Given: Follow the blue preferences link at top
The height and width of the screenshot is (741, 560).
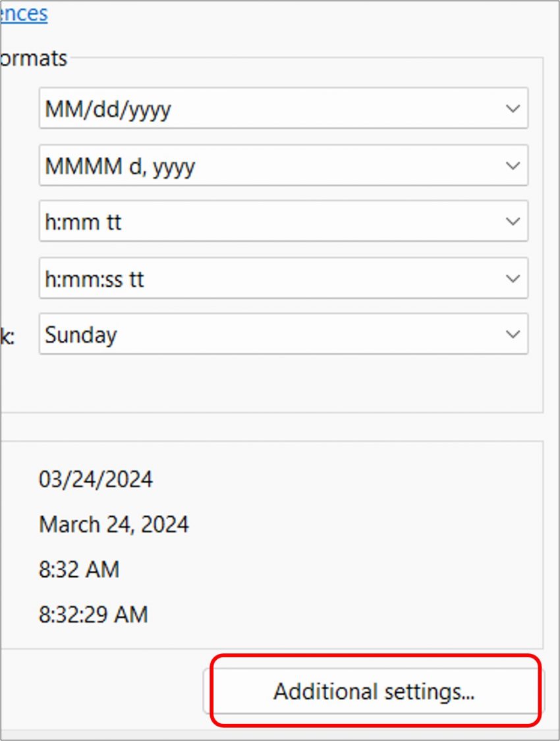Looking at the screenshot, I should pyautogui.click(x=24, y=13).
